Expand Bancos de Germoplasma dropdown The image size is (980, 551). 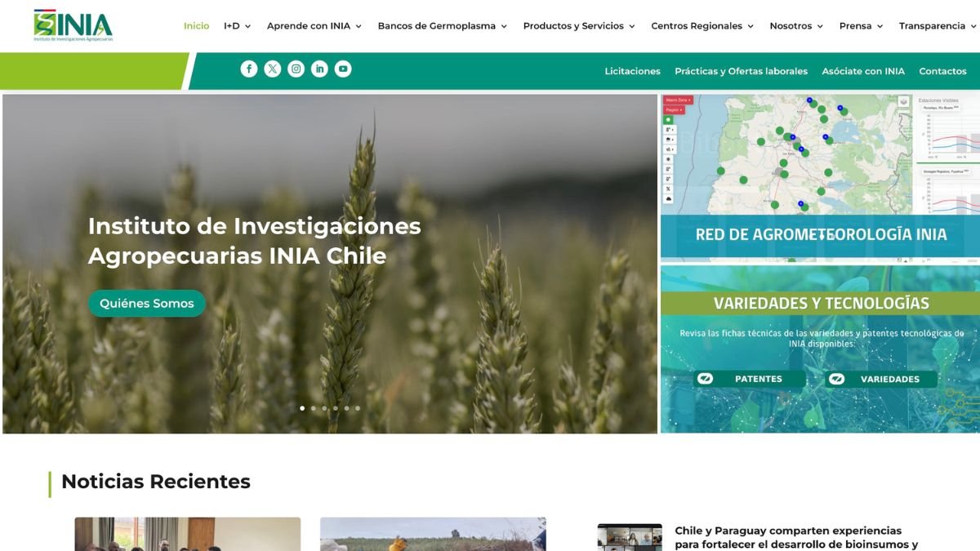pos(443,26)
